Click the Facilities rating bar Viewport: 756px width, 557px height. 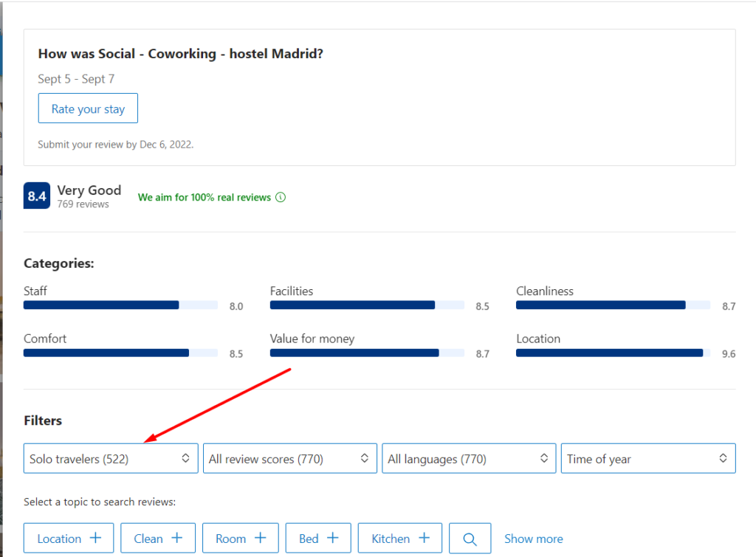click(x=367, y=305)
